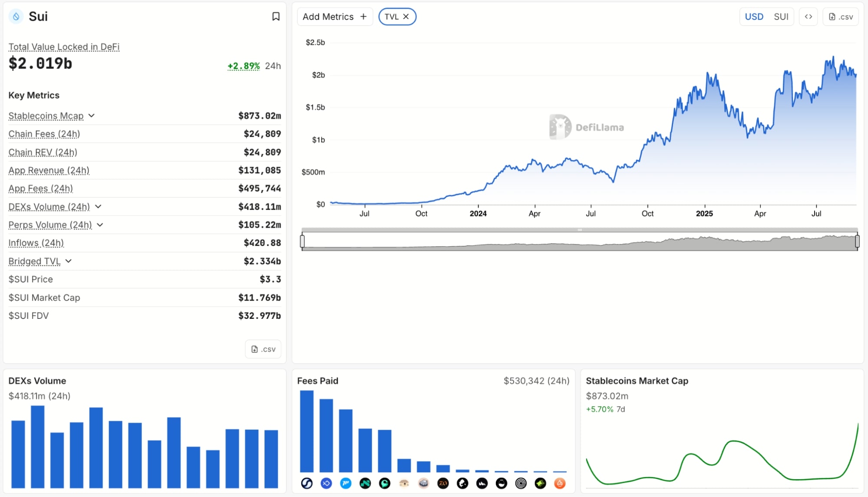
Task: Click the light-blue 7 protocol icon
Action: coord(346,483)
